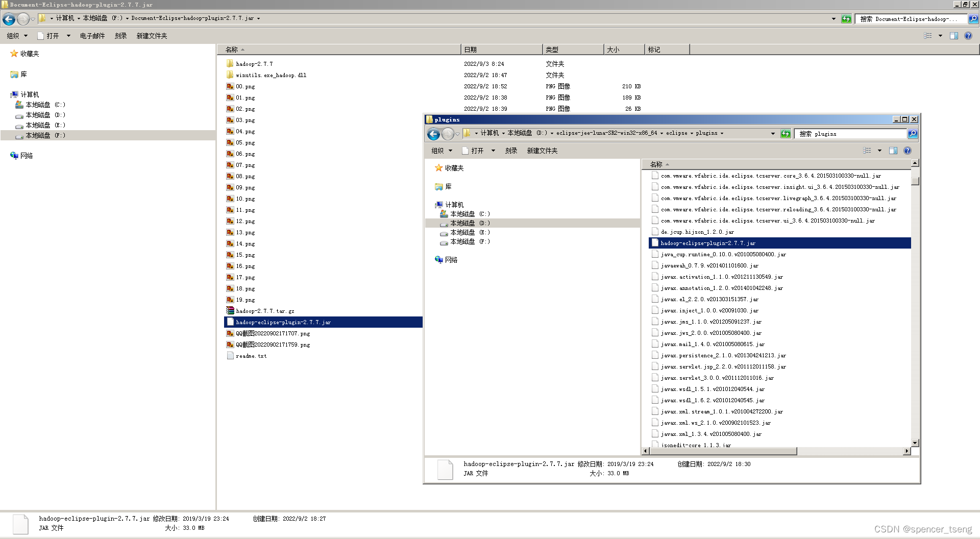Toggle the preview pane icon in plugins window
The height and width of the screenshot is (539, 980).
[893, 151]
